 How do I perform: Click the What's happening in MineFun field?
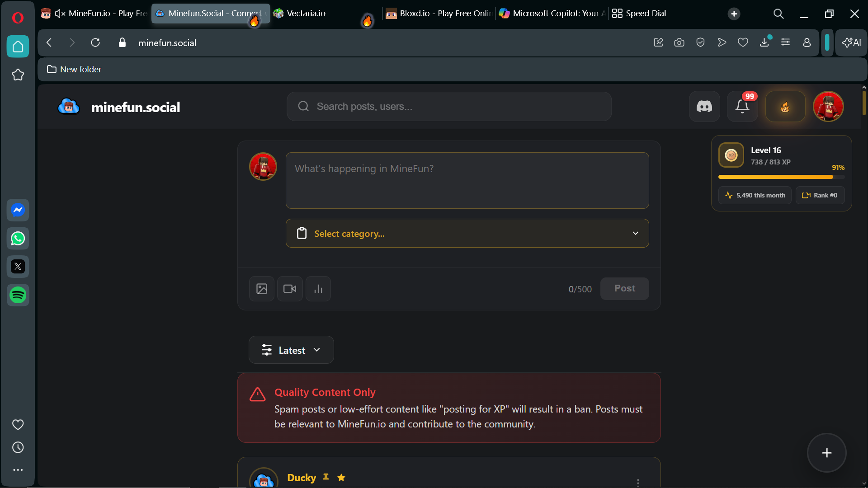click(x=467, y=180)
